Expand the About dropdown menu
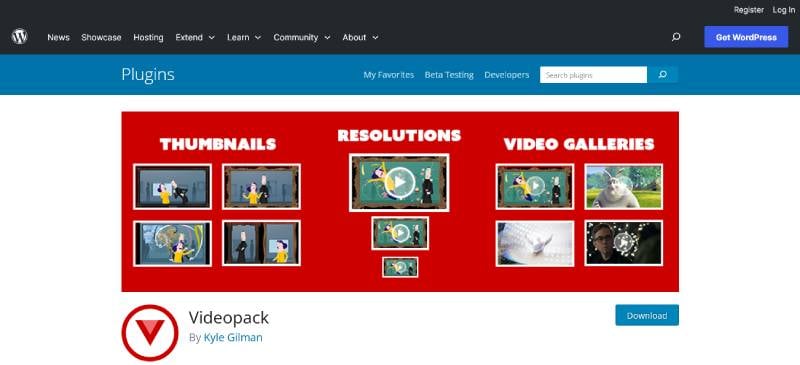The image size is (800, 365). tap(360, 37)
